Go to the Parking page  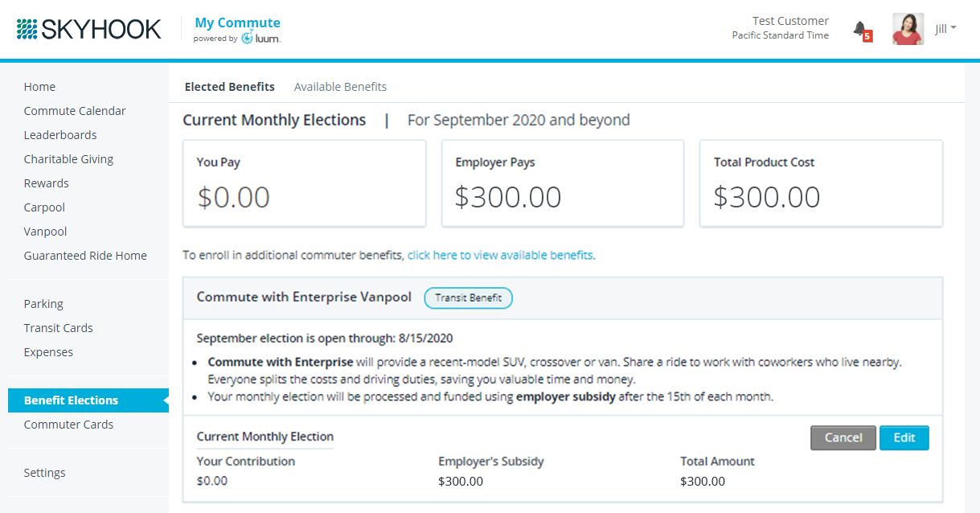pos(43,304)
